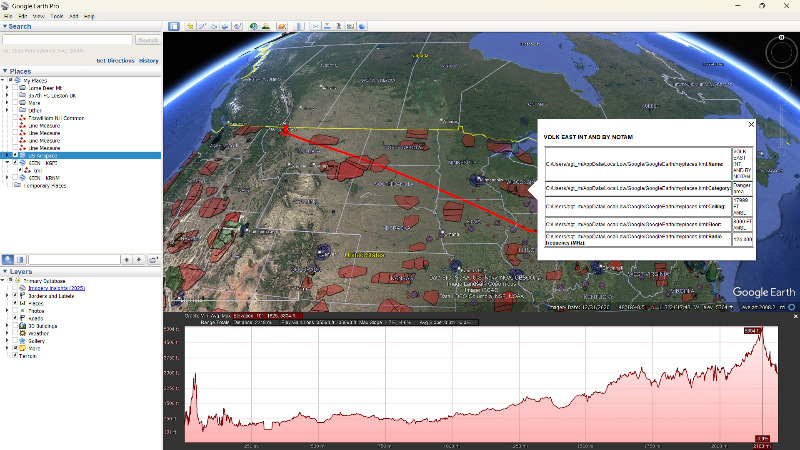This screenshot has width=800, height=450.
Task: Click the Email toolbar icon
Action: (314, 26)
